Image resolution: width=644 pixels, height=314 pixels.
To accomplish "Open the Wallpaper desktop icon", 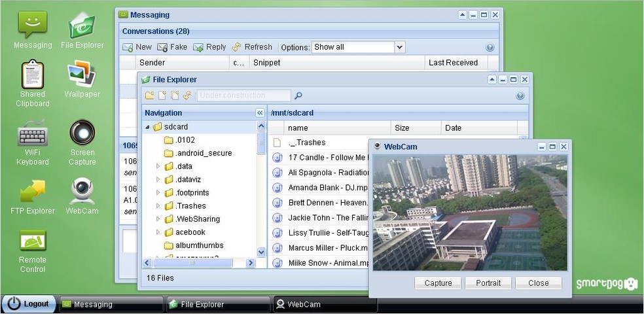I will 82,78.
